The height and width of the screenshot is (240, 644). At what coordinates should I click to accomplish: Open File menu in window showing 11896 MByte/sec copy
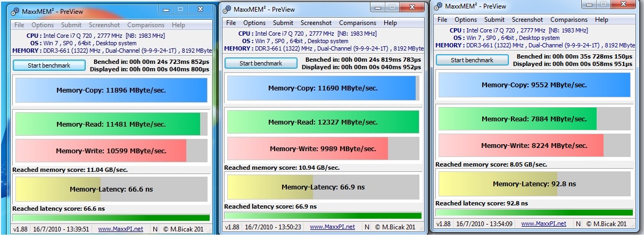19,25
